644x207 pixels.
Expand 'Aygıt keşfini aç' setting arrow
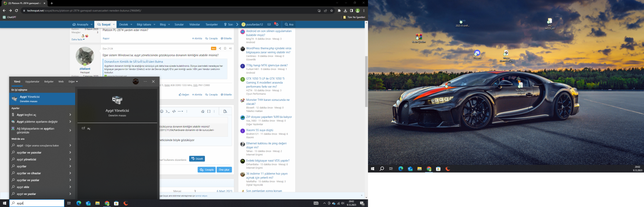tap(70, 115)
